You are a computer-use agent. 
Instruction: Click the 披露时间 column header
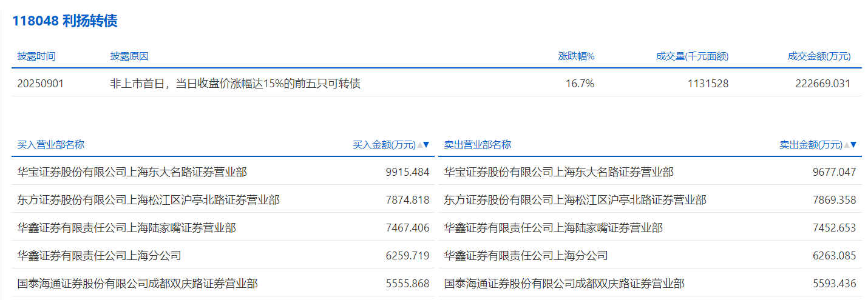pos(36,56)
